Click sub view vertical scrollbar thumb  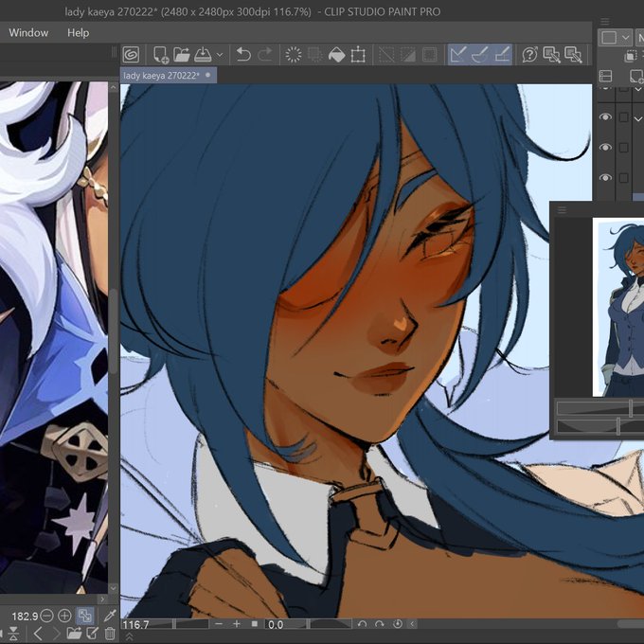coord(113,331)
